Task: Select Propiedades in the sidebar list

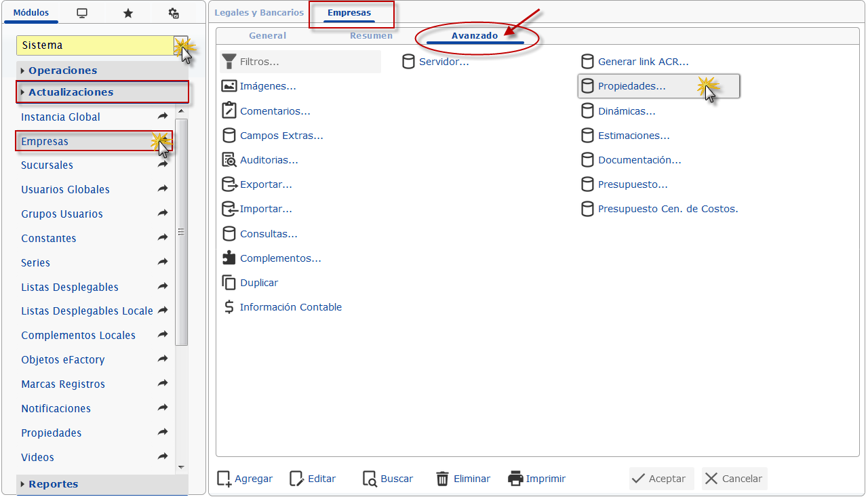Action: [52, 433]
